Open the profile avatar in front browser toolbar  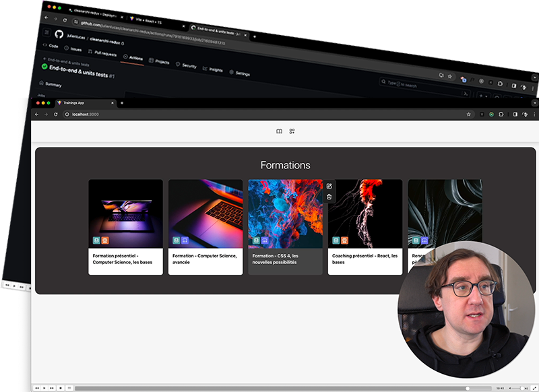pos(525,115)
